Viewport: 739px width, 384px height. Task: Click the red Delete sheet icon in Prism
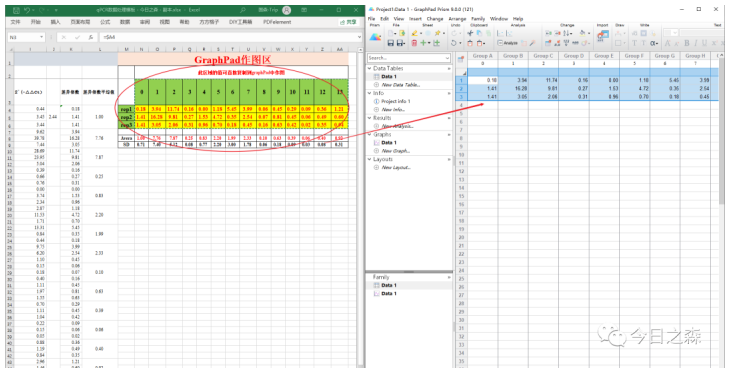414,43
